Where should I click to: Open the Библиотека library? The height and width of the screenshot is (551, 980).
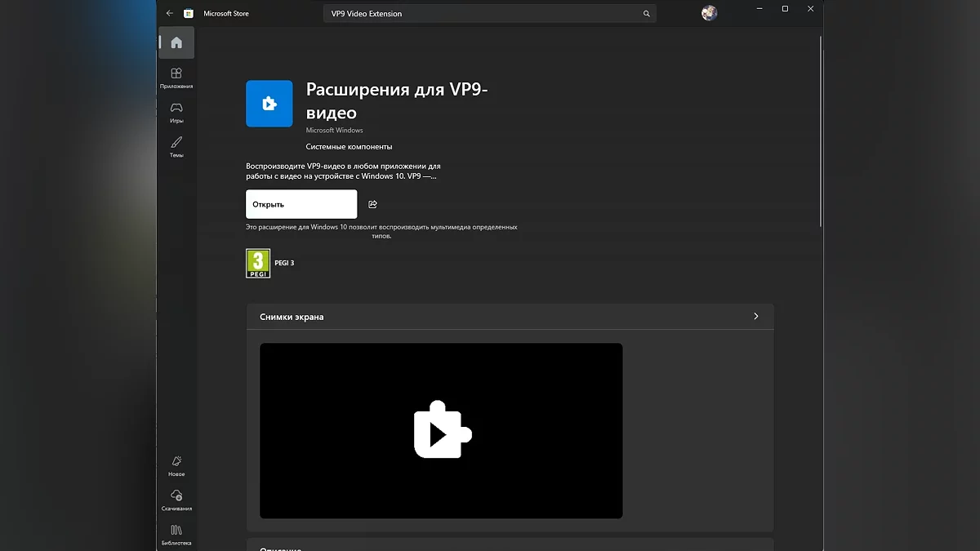176,535
